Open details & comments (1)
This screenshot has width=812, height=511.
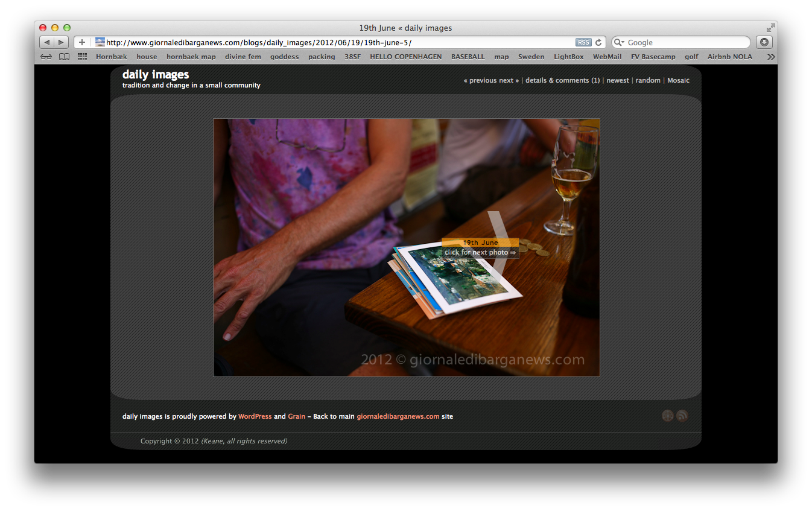[x=563, y=80]
